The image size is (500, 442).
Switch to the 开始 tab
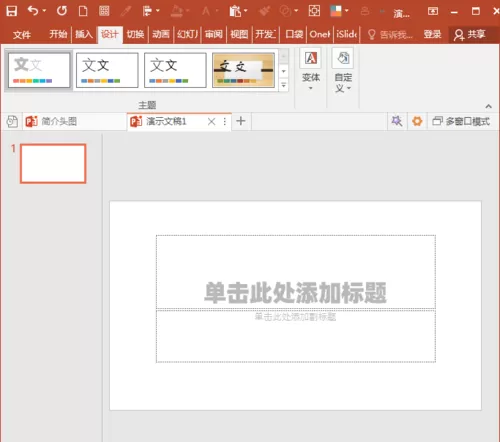click(58, 34)
